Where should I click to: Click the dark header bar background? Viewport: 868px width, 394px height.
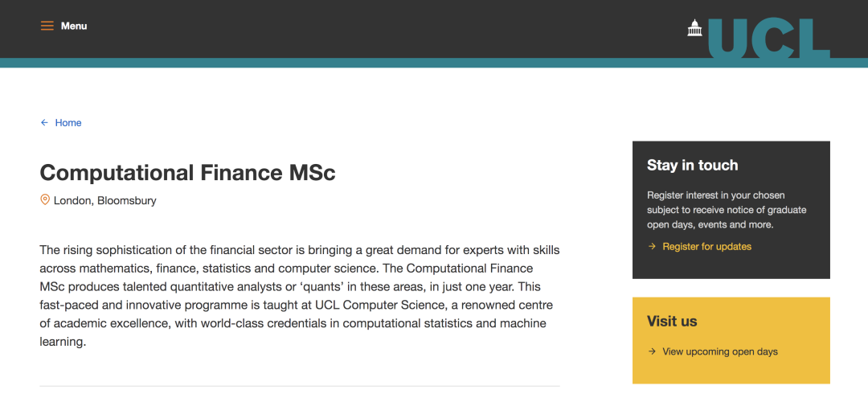[x=387, y=29]
